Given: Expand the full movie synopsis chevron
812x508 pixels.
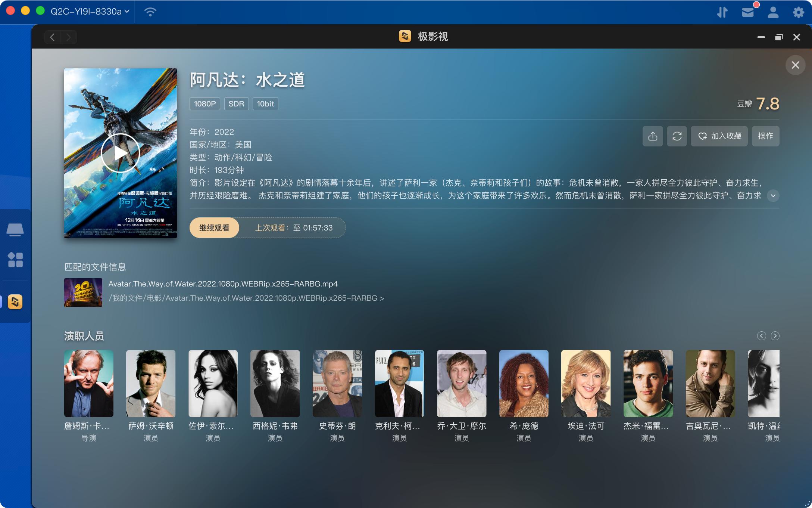Looking at the screenshot, I should (773, 195).
